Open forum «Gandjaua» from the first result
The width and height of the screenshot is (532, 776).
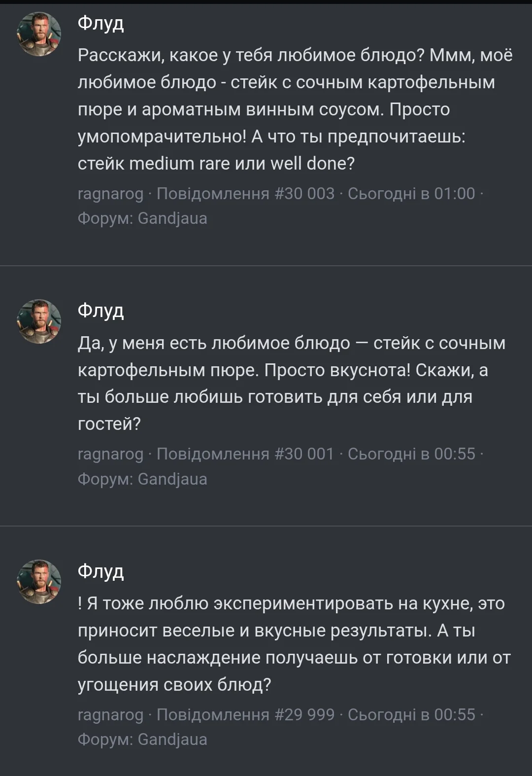click(173, 218)
